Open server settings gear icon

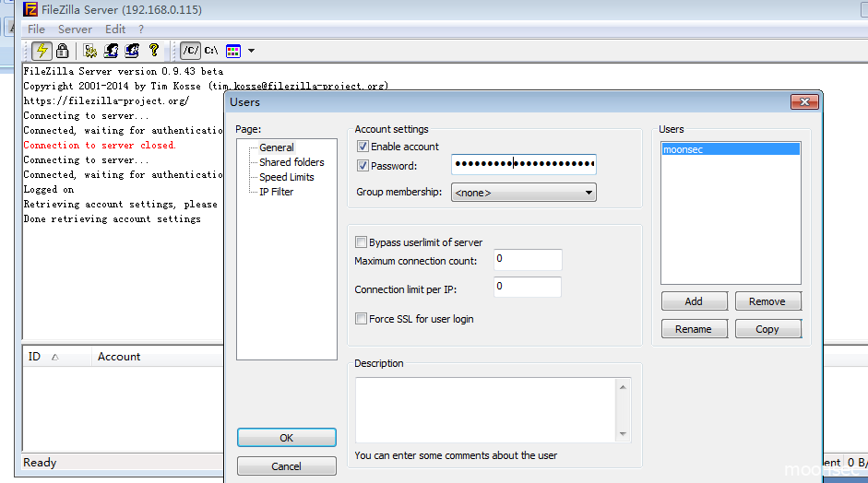[x=89, y=51]
